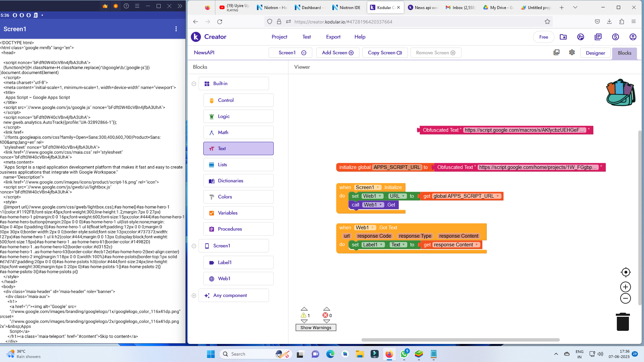This screenshot has height=362, width=644.
Task: Open project properties with the gear icon
Action: point(572,52)
